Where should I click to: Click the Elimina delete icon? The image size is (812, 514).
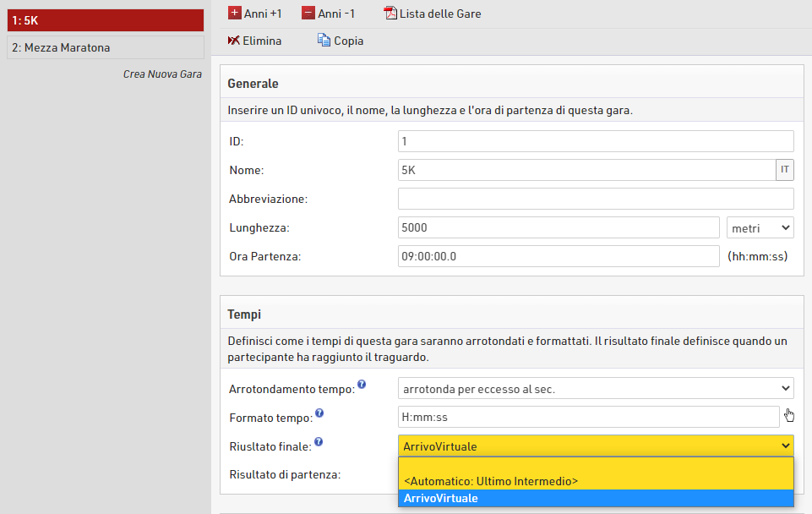[234, 41]
